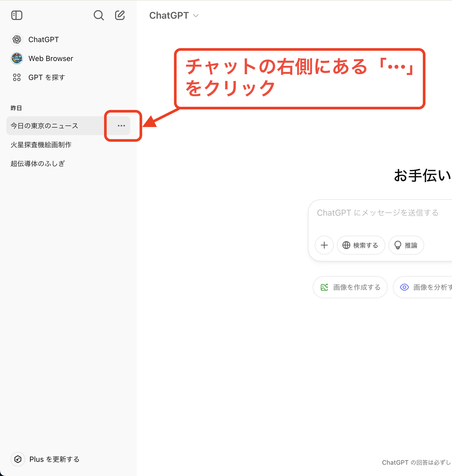The width and height of the screenshot is (452, 476).
Task: Click the attach plus icon in message box
Action: pos(324,245)
